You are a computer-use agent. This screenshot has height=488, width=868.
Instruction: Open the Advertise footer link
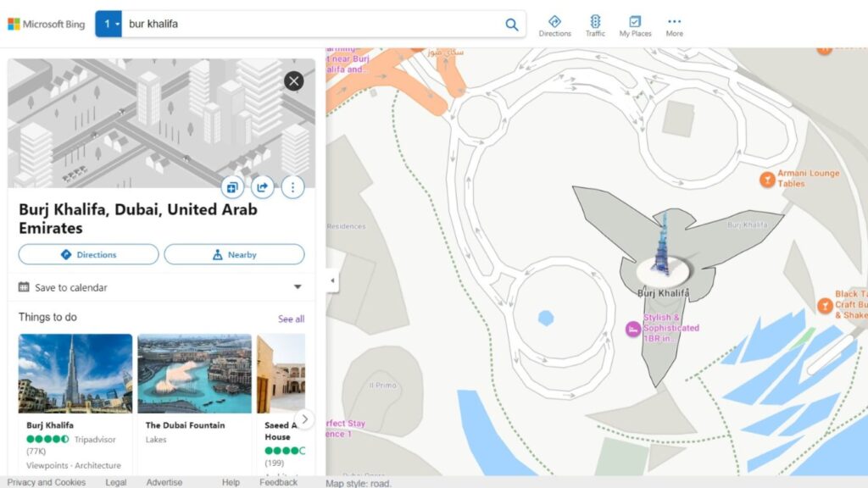pyautogui.click(x=164, y=482)
